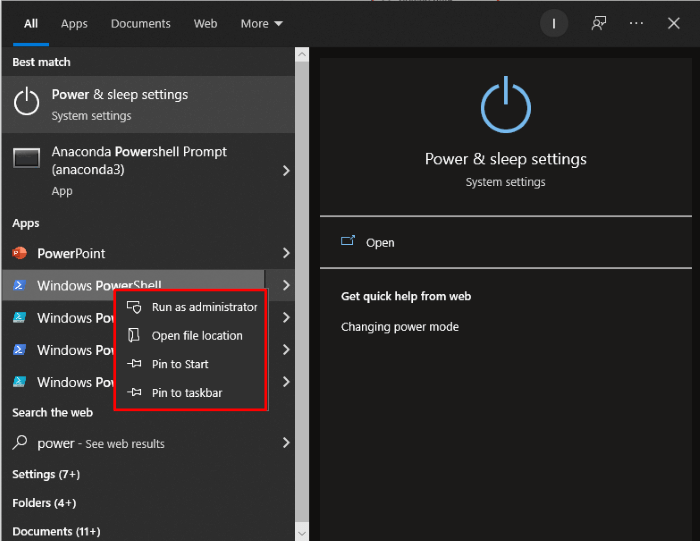The height and width of the screenshot is (541, 700).
Task: Expand highlighted Windows PowerShell chevron
Action: tap(286, 285)
